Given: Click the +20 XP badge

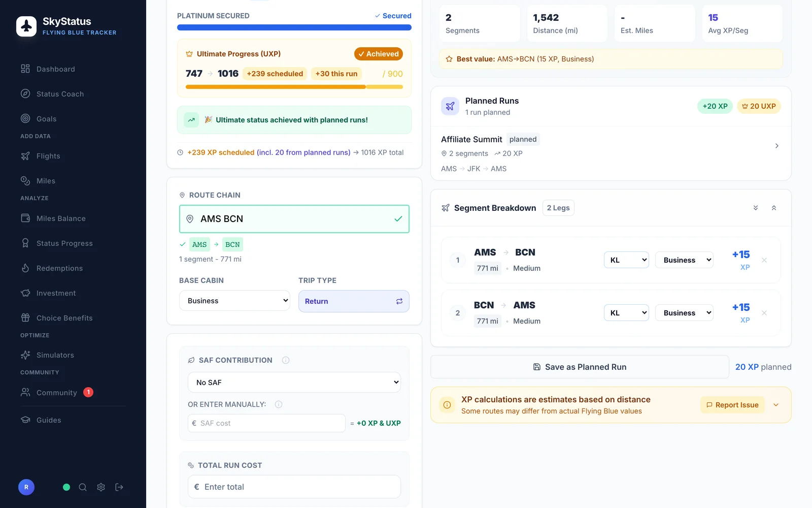Looking at the screenshot, I should click(715, 106).
